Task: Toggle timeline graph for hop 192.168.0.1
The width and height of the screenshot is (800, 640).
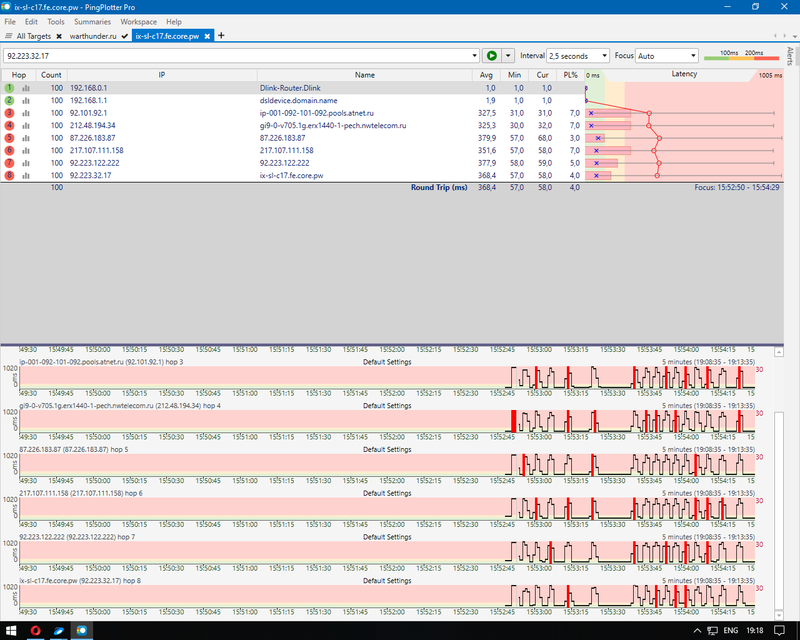Action: (26, 88)
